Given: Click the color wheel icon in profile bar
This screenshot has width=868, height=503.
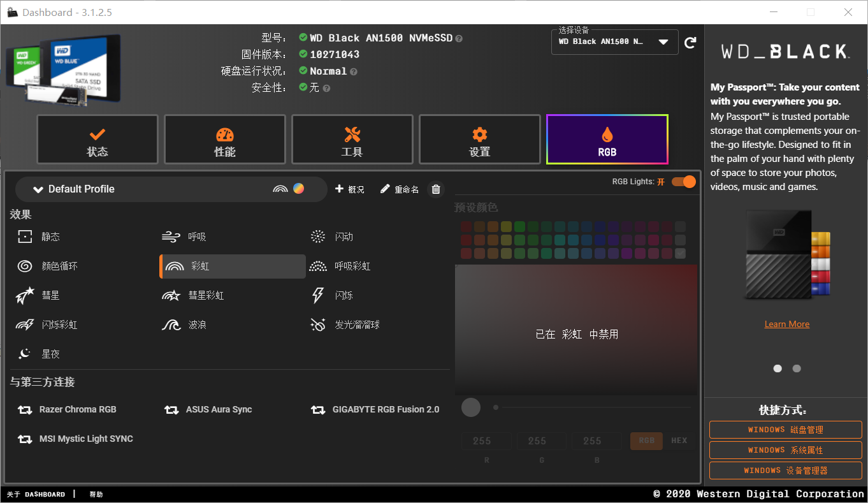Looking at the screenshot, I should coord(298,189).
